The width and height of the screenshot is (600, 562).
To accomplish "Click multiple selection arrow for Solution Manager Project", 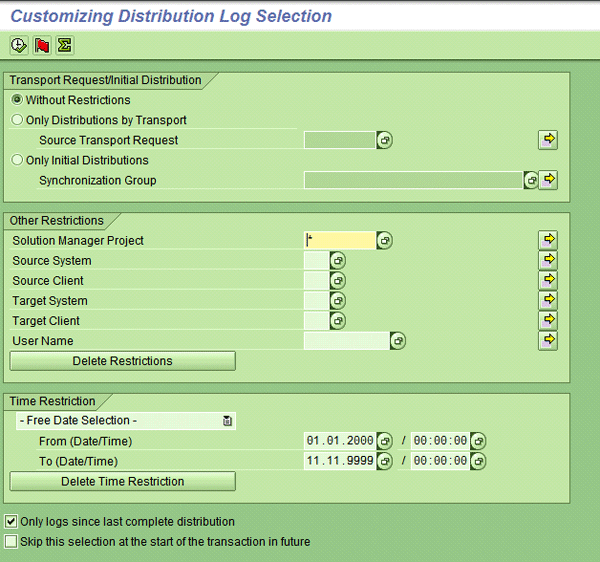I will (547, 240).
